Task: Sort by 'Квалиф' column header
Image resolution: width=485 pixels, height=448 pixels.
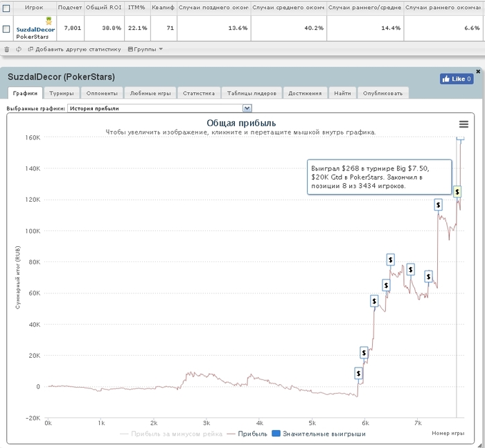Action: coord(164,8)
